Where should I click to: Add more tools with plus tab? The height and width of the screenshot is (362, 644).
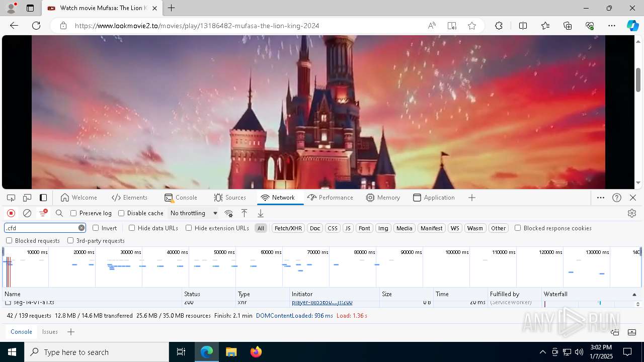tap(472, 198)
